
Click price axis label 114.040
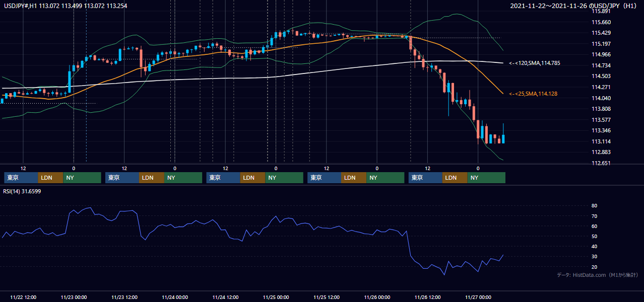pos(601,98)
